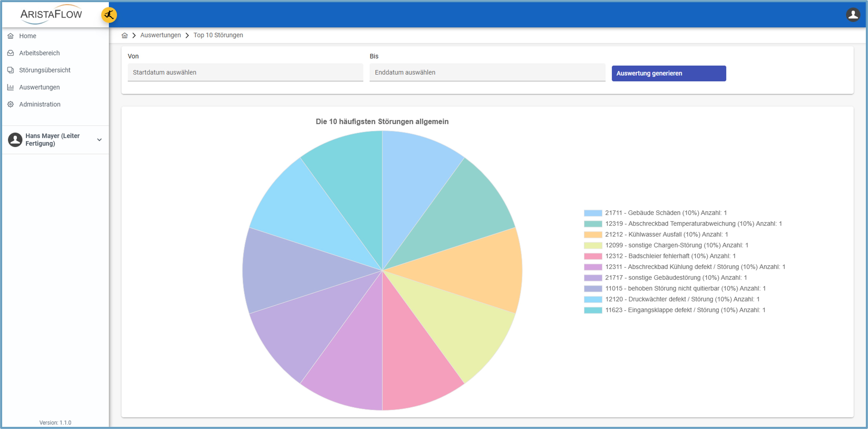Click the Auswertung generieren button

point(669,73)
